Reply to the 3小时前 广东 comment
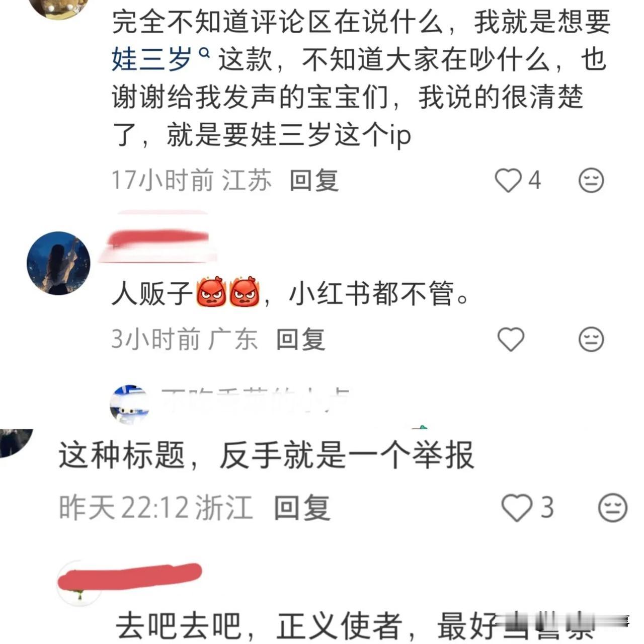The width and height of the screenshot is (644, 644). [300, 339]
